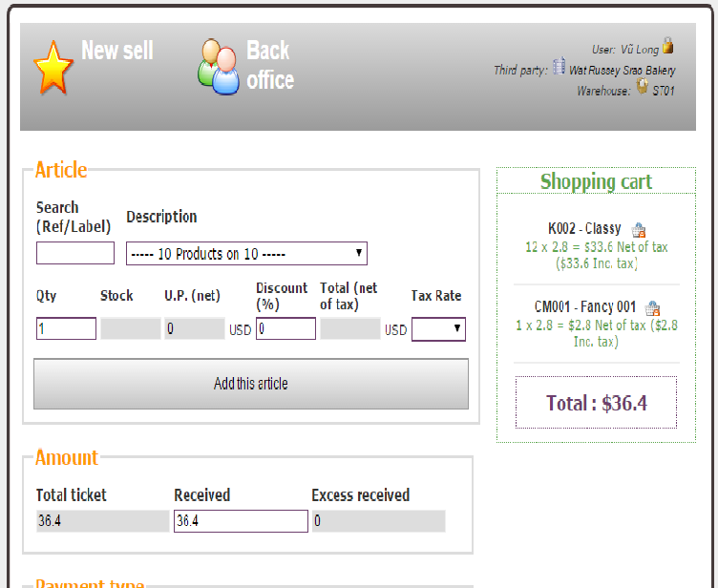Remove K002 - Classy from the cart
Image resolution: width=718 pixels, height=588 pixels.
639,230
